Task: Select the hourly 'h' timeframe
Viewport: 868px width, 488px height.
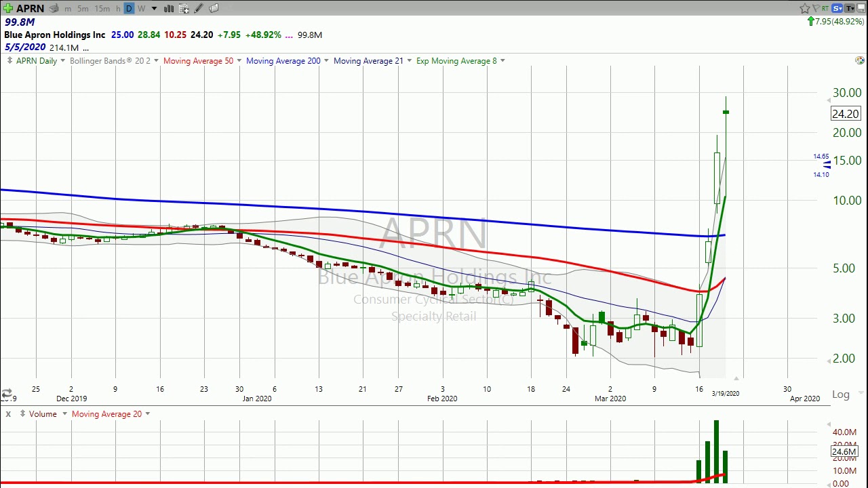Action: tap(118, 9)
